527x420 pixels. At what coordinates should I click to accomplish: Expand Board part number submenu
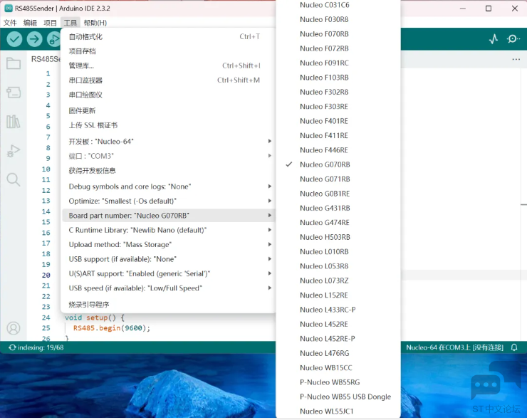[x=169, y=216]
